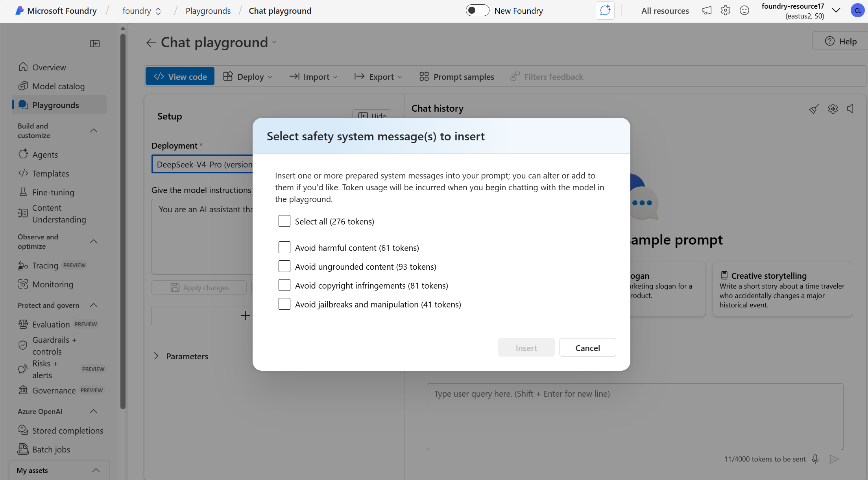868x480 pixels.
Task: Collapse Observe and optimize section
Action: (94, 241)
